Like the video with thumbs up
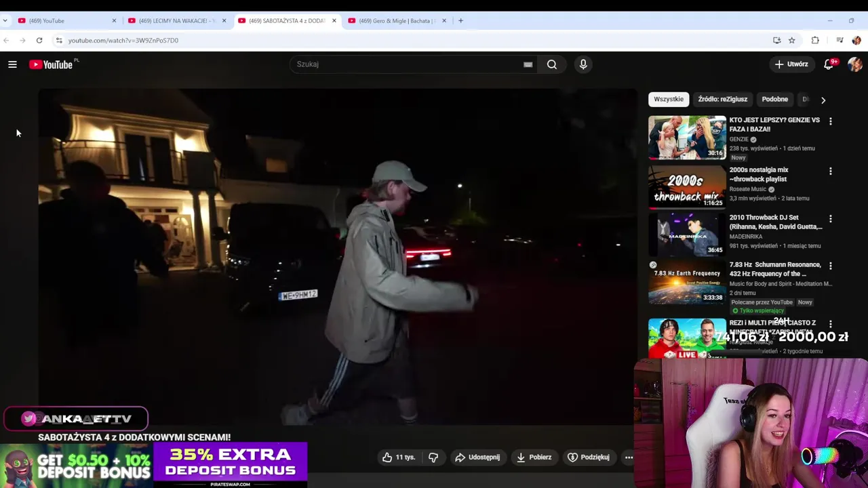The width and height of the screenshot is (868, 488). coord(397,457)
